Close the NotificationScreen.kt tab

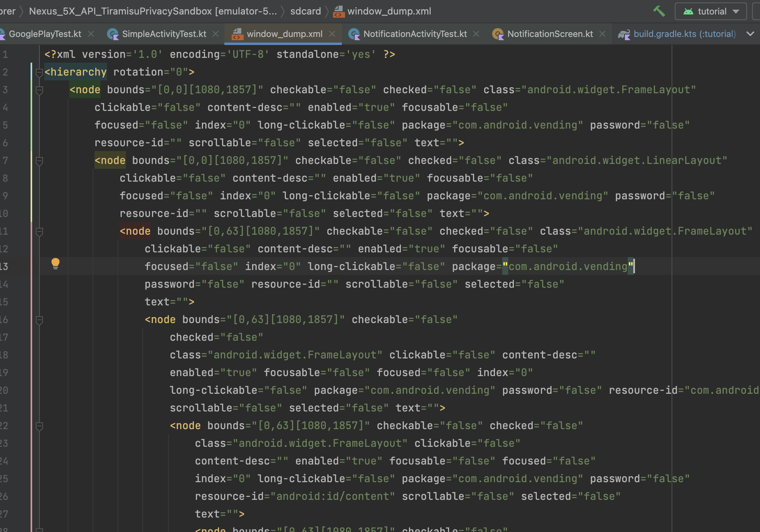pos(602,34)
